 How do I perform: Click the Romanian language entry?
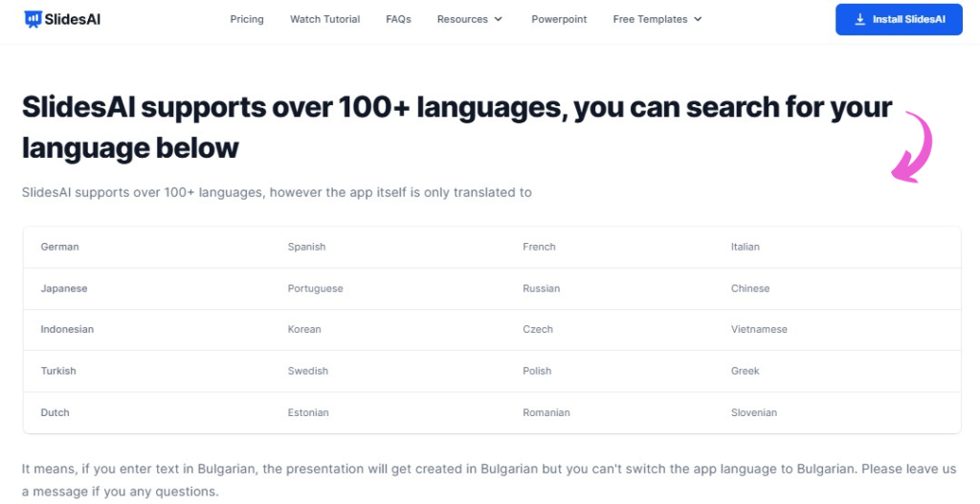[x=546, y=412]
